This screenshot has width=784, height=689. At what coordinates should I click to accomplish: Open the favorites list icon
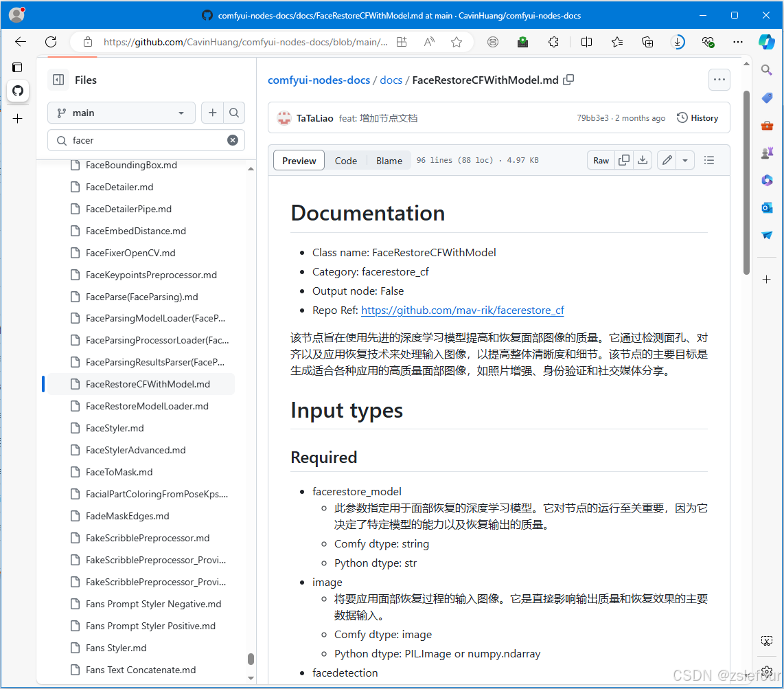(x=617, y=42)
